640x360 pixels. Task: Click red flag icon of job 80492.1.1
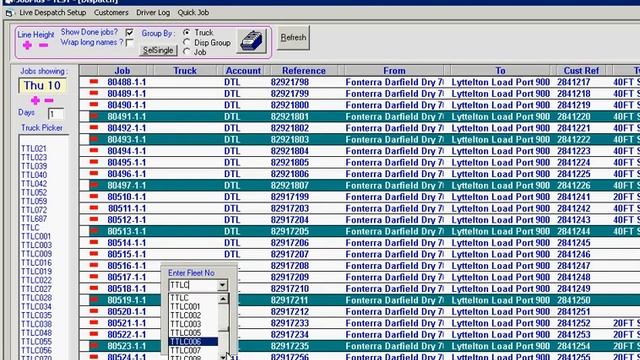point(94,127)
